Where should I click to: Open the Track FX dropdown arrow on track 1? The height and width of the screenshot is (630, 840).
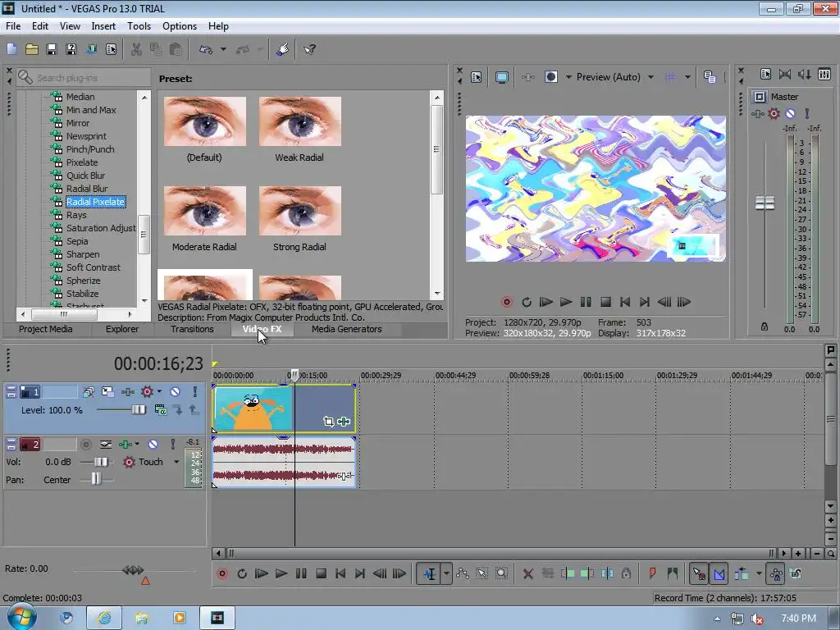pos(159,391)
